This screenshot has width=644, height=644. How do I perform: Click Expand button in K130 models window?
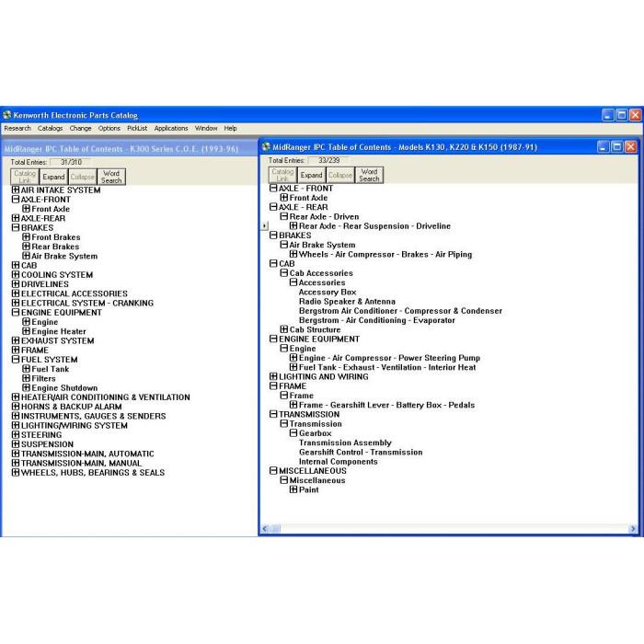[312, 175]
